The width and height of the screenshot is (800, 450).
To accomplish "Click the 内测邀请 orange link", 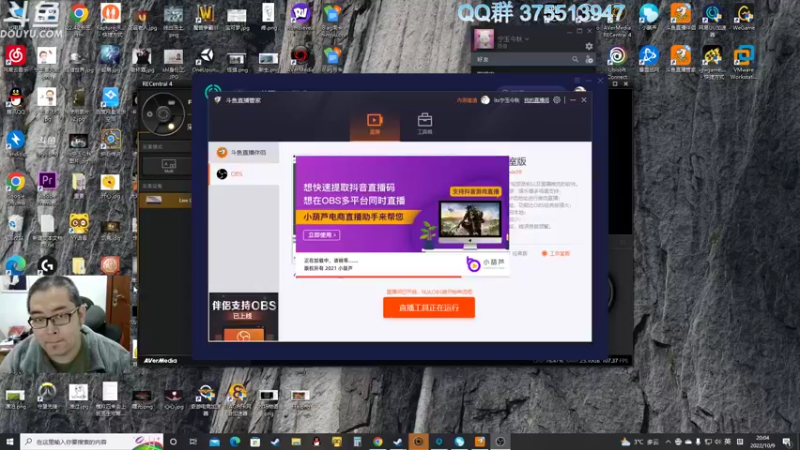I will click(467, 101).
